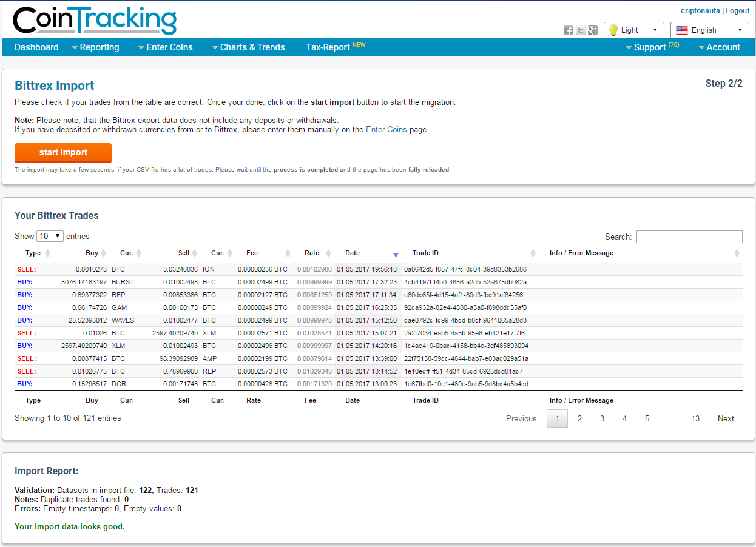
Task: Sort table by Type column arrows
Action: pos(48,253)
